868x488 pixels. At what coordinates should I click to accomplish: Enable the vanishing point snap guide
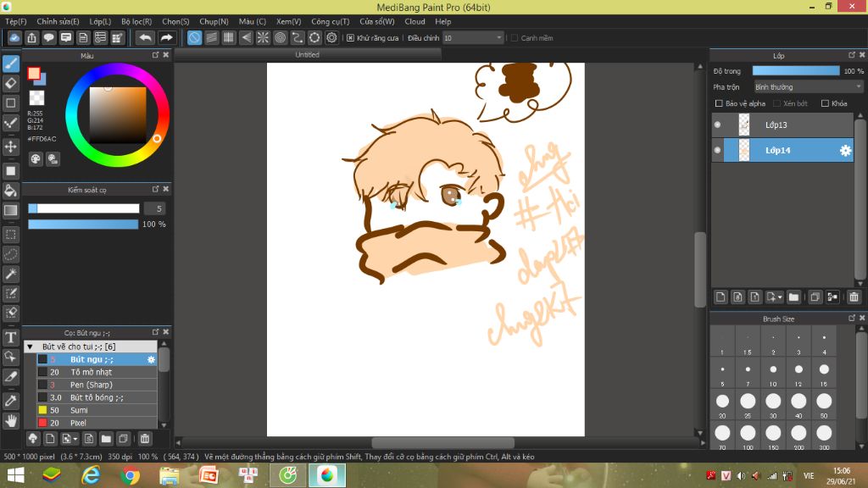tap(246, 37)
